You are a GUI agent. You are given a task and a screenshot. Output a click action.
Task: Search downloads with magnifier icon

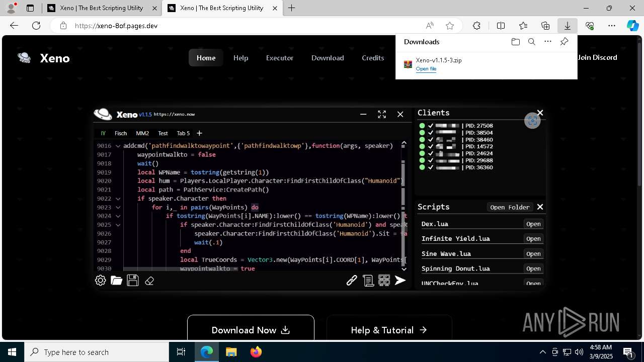point(531,42)
